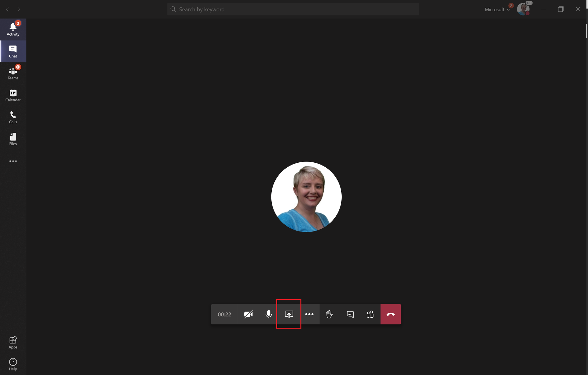
Task: Expand more apps via ellipsis in sidebar
Action: [13, 161]
